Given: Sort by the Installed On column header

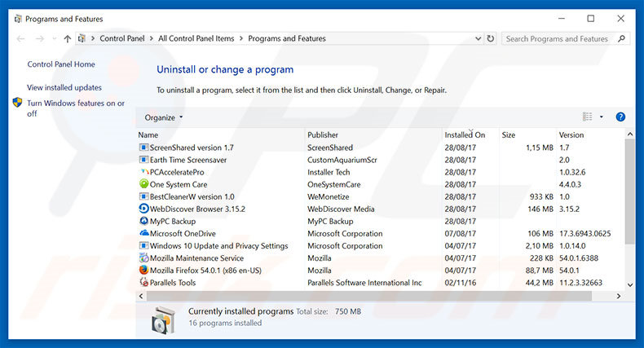Looking at the screenshot, I should pos(465,134).
